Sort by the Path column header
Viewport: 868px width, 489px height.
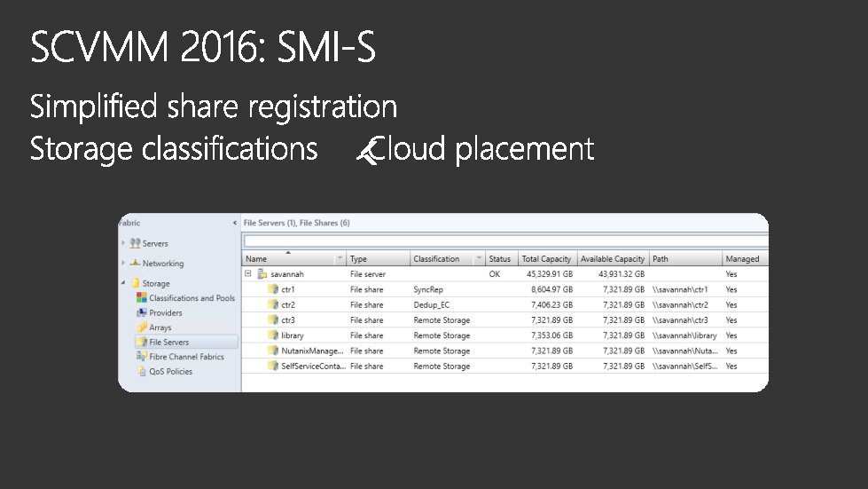(x=686, y=258)
